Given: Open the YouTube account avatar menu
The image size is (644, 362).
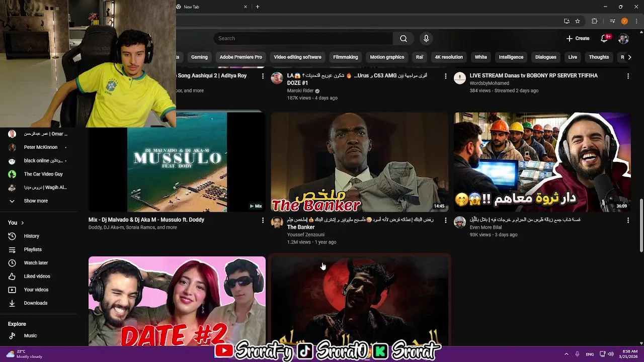Looking at the screenshot, I should coord(623,39).
